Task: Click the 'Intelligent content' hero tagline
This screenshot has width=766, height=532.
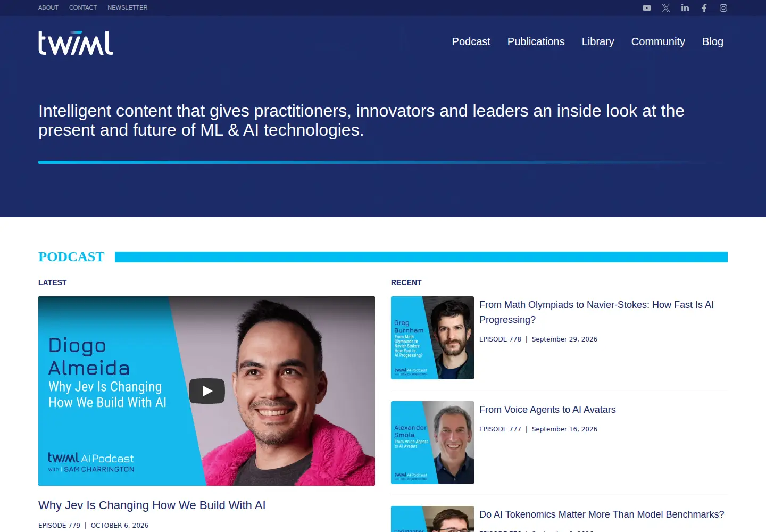Action: [x=361, y=120]
